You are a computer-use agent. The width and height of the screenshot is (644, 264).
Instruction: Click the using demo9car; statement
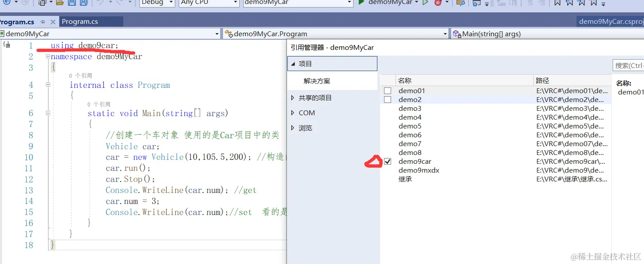point(85,45)
